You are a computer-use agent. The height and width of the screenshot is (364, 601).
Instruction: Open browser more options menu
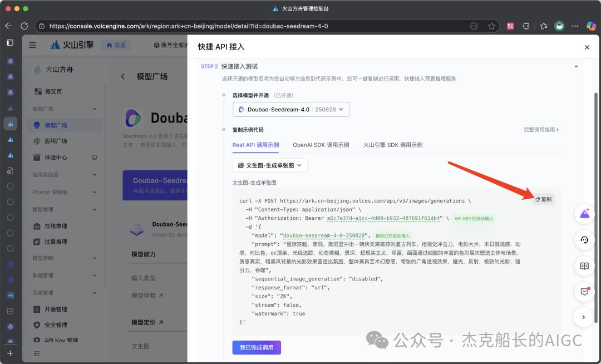(575, 26)
